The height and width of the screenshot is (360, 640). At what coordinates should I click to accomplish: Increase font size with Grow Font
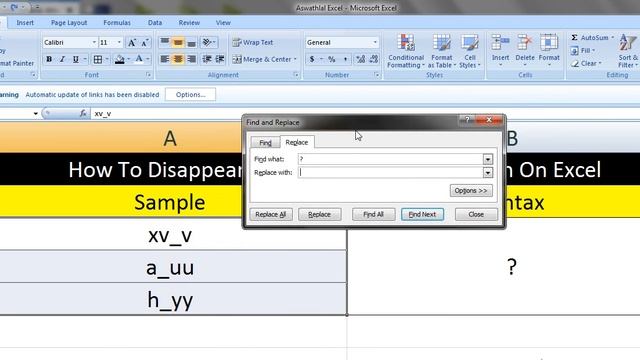point(132,42)
